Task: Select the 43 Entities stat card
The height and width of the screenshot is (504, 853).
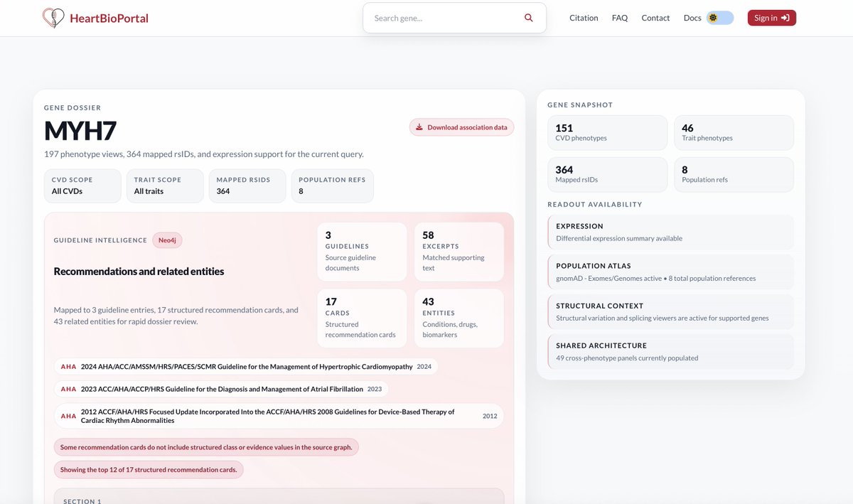Action: pos(459,318)
